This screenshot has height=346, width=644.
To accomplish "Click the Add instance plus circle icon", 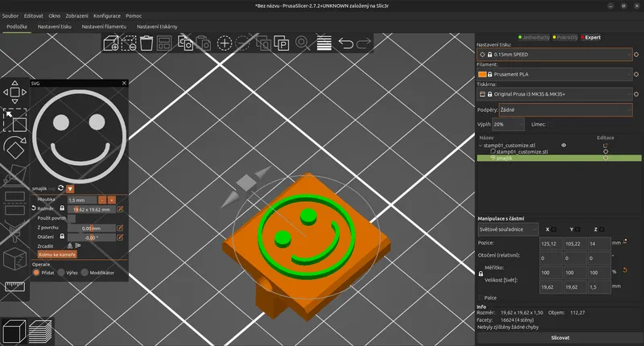I will pyautogui.click(x=225, y=43).
